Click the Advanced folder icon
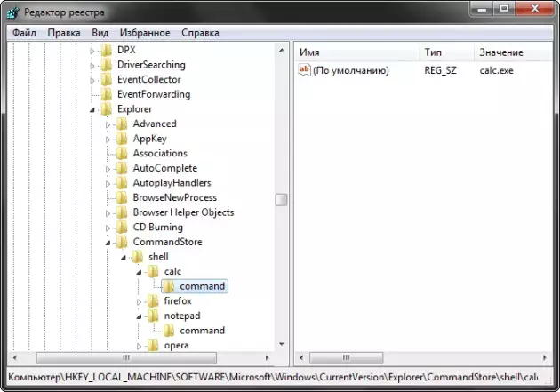 point(122,124)
